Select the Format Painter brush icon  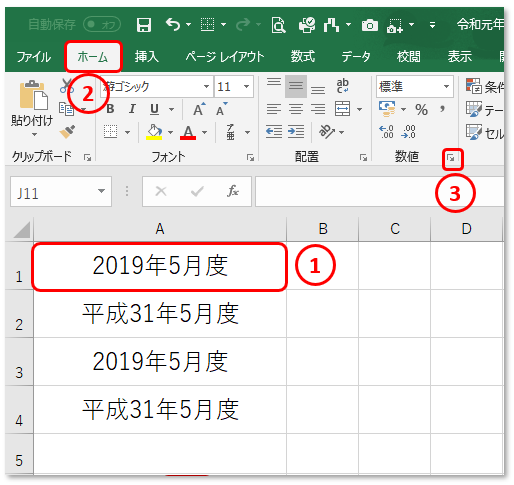pos(67,132)
